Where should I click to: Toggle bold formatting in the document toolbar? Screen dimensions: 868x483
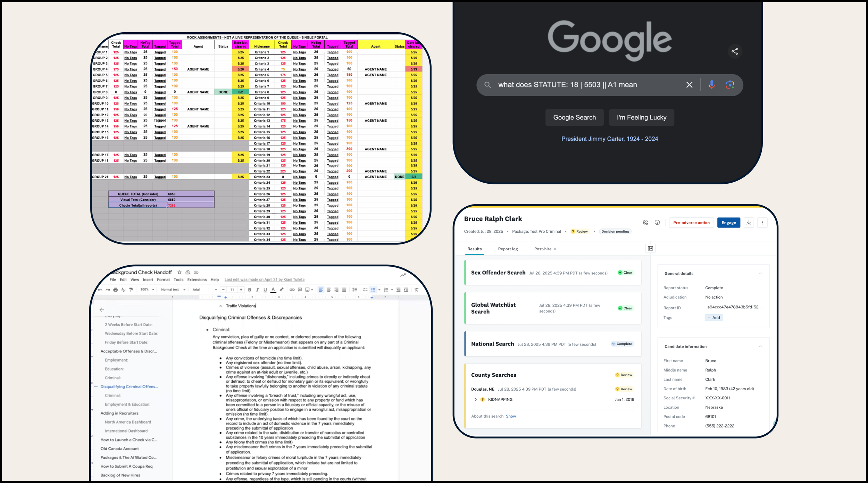pyautogui.click(x=249, y=290)
